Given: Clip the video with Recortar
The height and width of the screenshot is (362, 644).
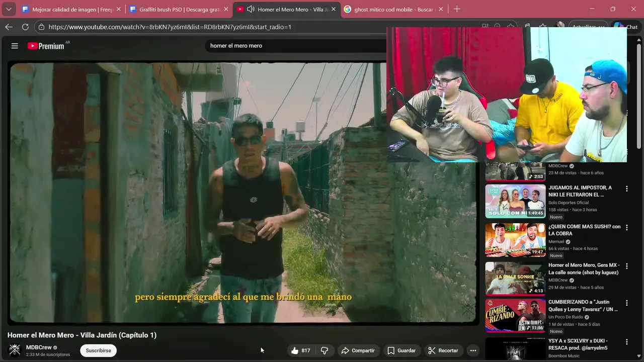Looking at the screenshot, I should click(x=443, y=350).
